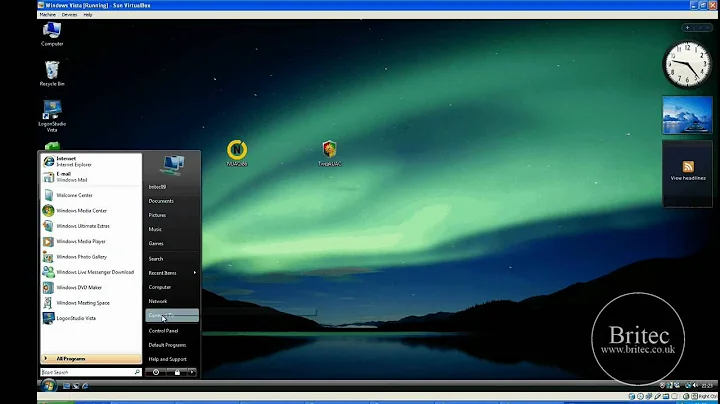Click the sidebar clock gadget
Viewport: 720px width, 404px height.
pyautogui.click(x=687, y=64)
